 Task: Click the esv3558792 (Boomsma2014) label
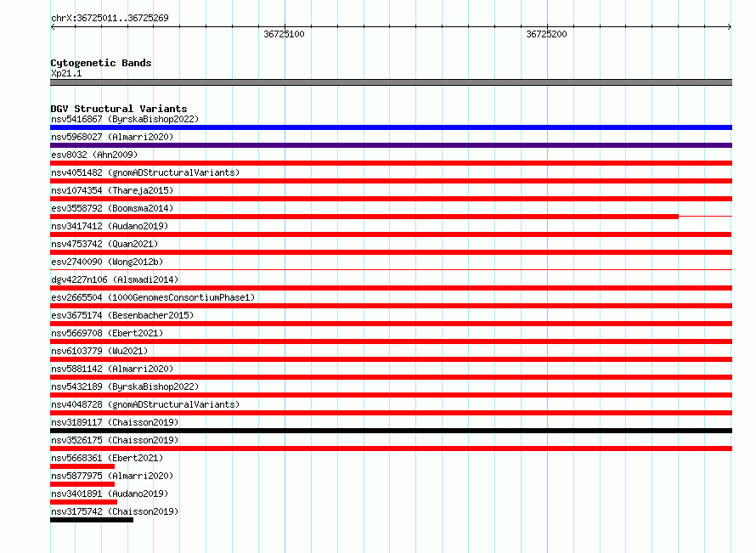point(112,208)
